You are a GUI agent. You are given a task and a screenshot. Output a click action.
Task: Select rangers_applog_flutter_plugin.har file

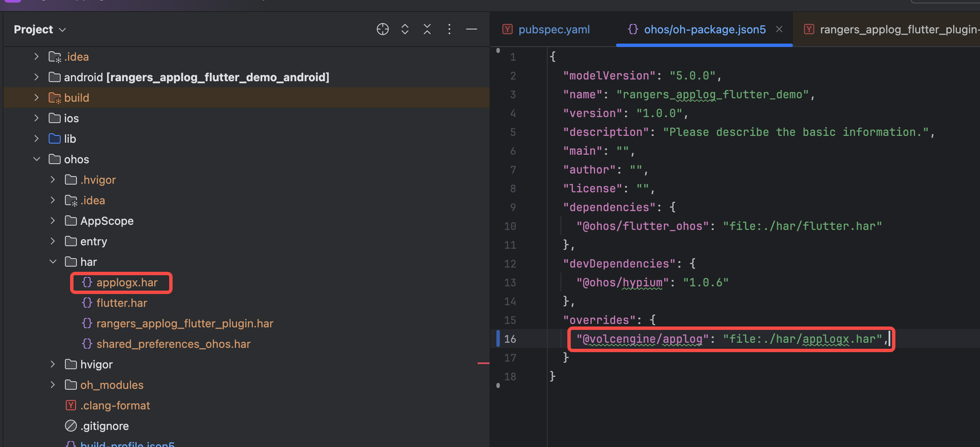click(x=185, y=323)
